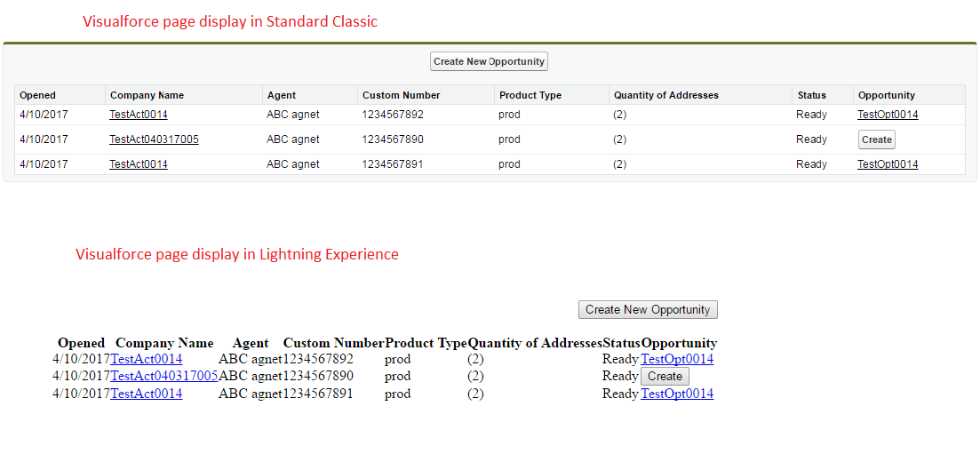Click (2) quantity in Lightning row 1234567892
The image size is (980, 454).
tap(475, 359)
